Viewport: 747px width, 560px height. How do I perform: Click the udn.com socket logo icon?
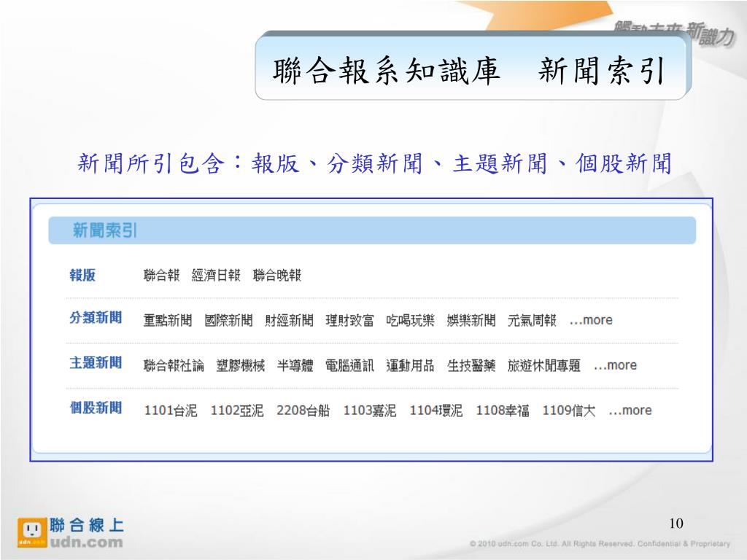(x=32, y=532)
